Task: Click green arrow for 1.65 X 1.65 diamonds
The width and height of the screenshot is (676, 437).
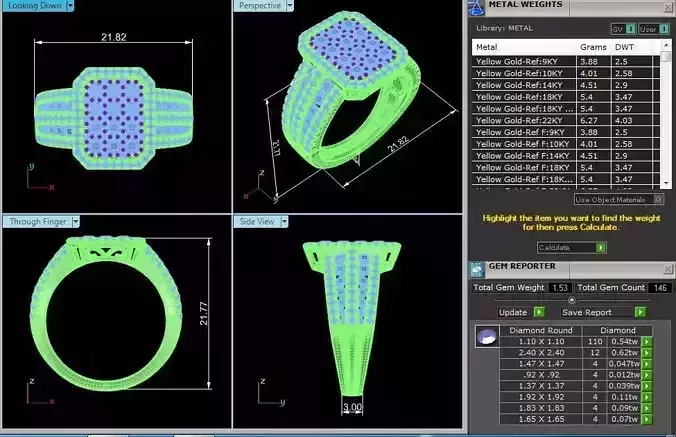Action: tap(647, 419)
